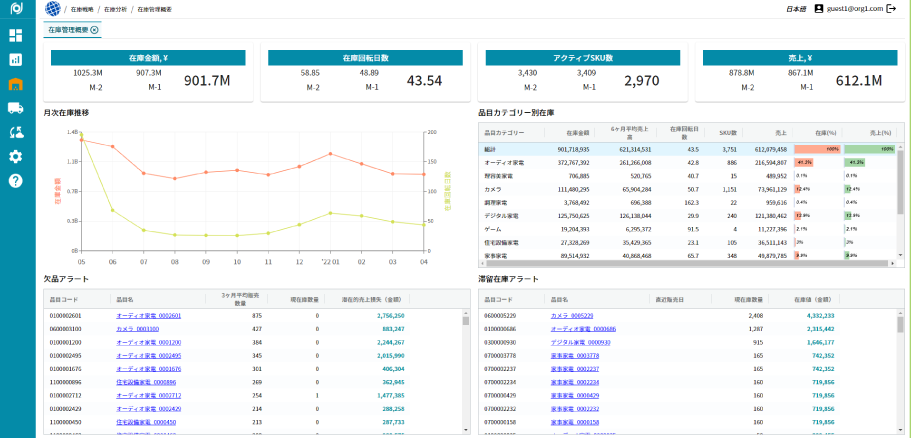Open the オーディオ家電_0002601 item link

(148, 315)
